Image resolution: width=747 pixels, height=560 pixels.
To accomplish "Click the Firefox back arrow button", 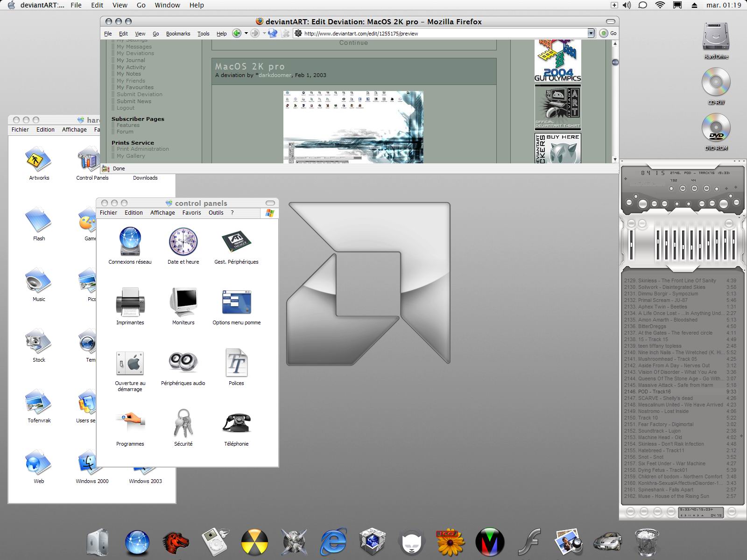I will coord(237,33).
